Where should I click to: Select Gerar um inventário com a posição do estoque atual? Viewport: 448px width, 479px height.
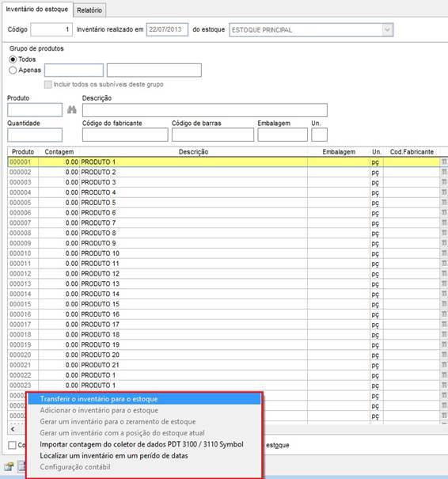tap(144, 433)
